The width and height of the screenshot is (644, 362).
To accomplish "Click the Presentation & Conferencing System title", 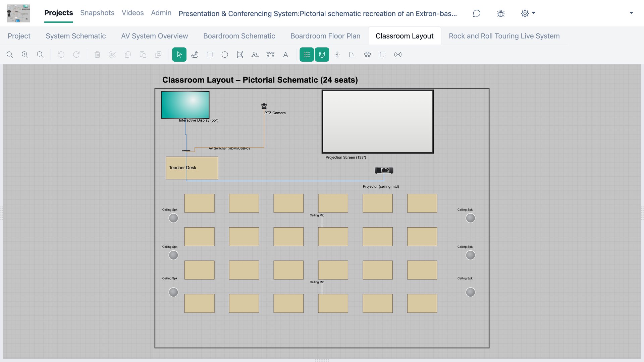I will 318,13.
